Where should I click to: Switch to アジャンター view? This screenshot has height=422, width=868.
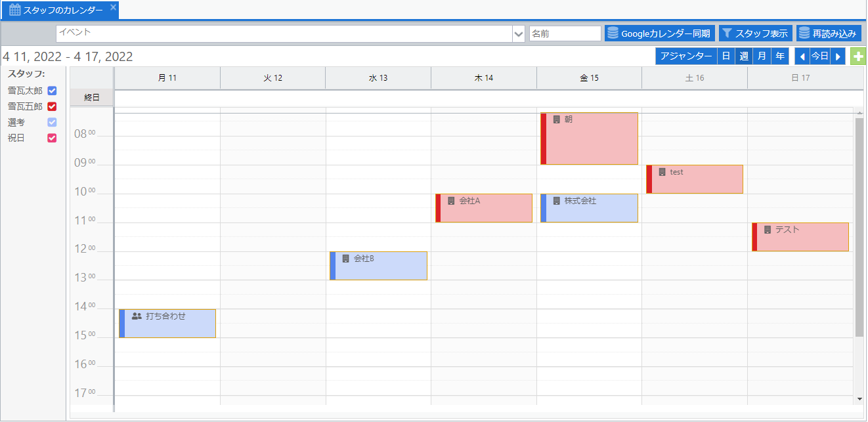[686, 56]
